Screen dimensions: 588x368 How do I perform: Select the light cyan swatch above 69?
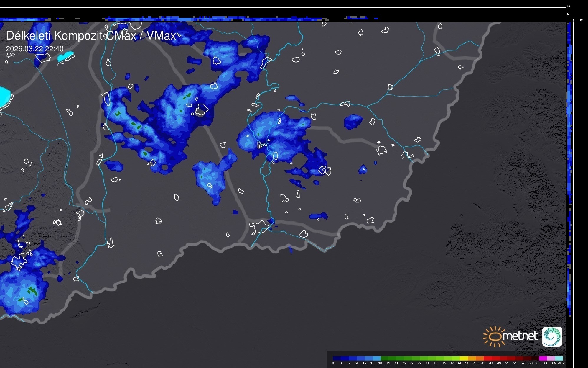tap(559, 358)
